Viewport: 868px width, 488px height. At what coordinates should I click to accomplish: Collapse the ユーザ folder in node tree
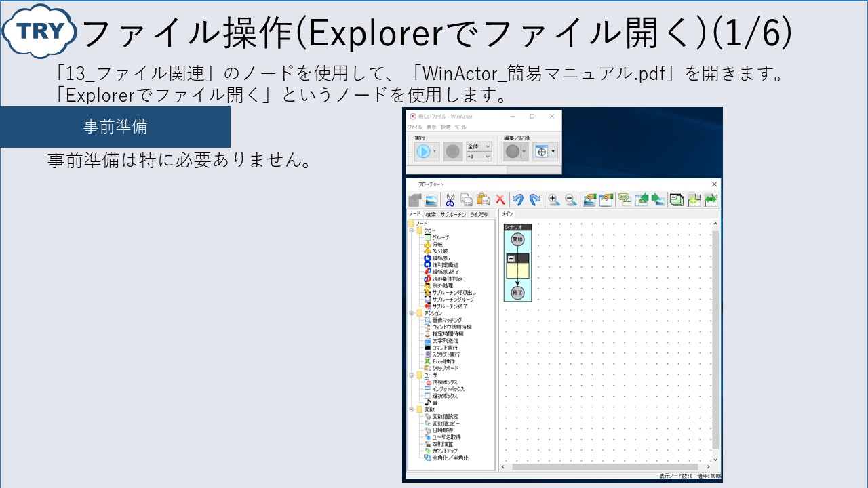[411, 375]
